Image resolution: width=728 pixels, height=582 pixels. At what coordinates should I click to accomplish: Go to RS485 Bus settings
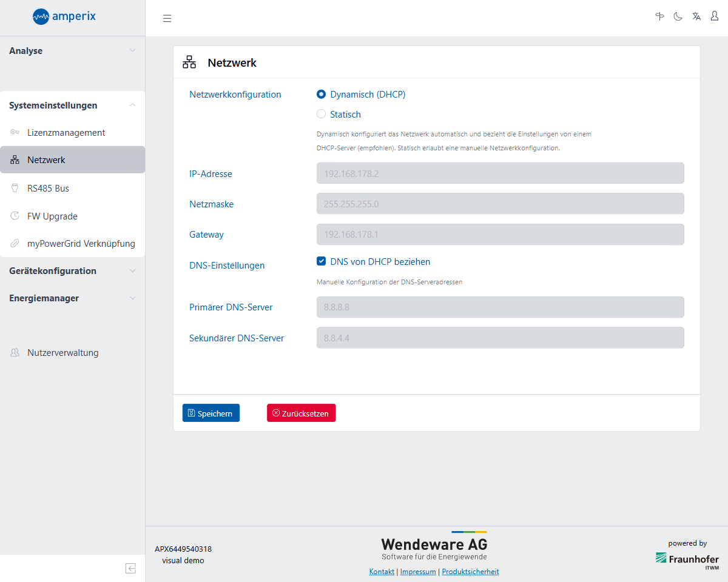click(x=48, y=189)
